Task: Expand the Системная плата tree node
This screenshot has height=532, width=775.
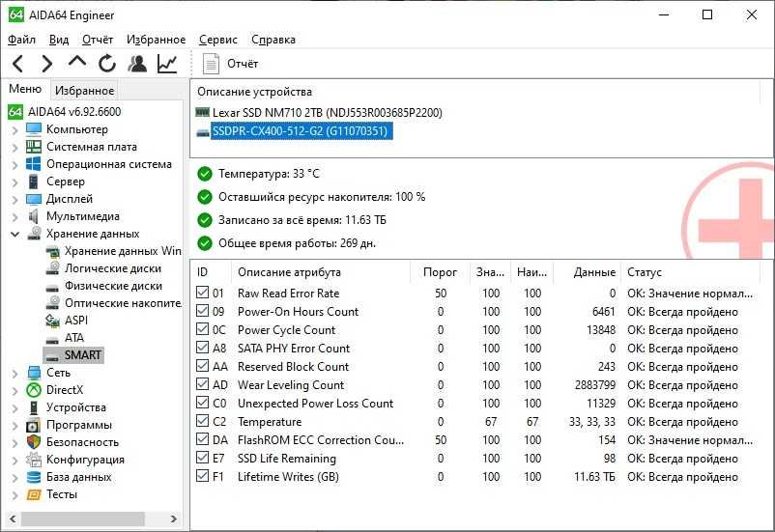Action: (14, 148)
